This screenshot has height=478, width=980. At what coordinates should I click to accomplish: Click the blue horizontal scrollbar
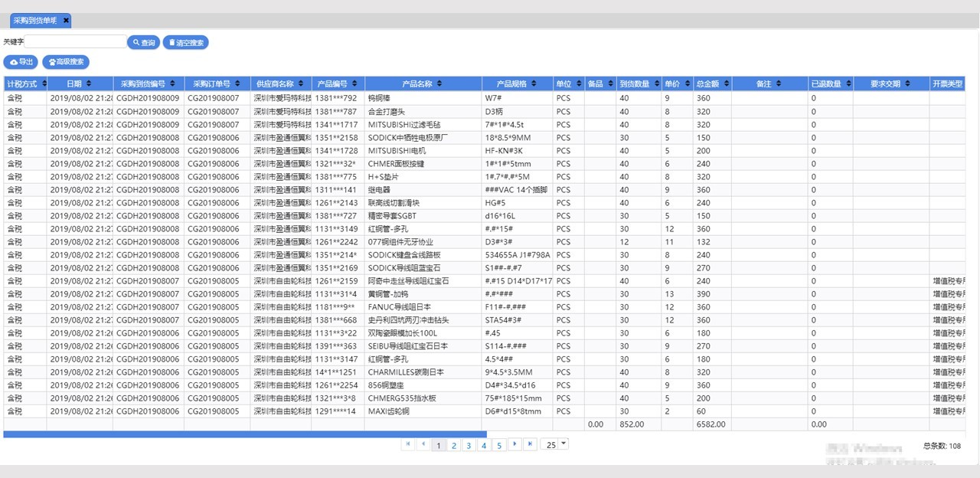click(245, 434)
